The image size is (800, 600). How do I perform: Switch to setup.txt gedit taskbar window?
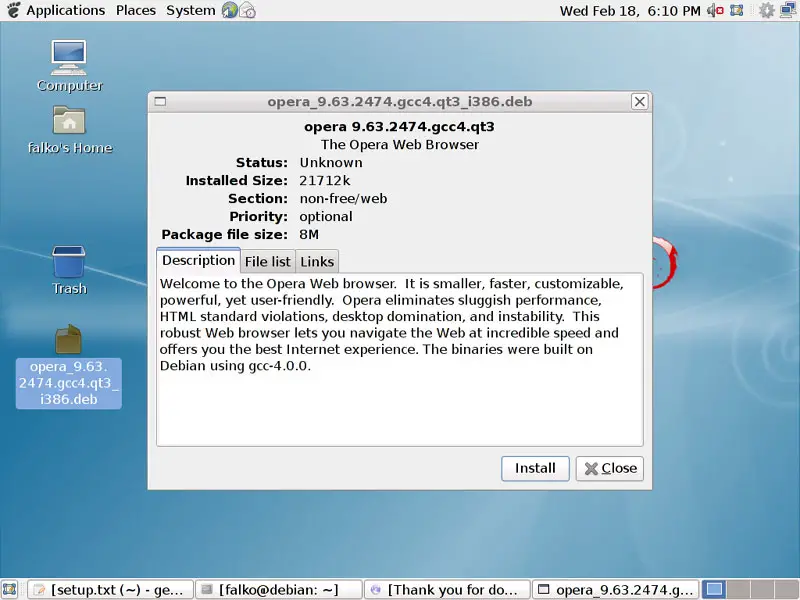tap(110, 590)
